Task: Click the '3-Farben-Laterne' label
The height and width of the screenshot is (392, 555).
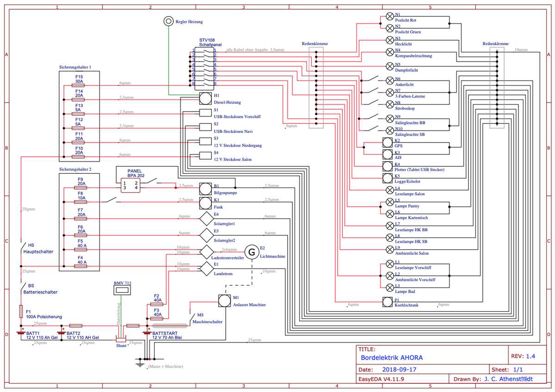Action: [410, 96]
